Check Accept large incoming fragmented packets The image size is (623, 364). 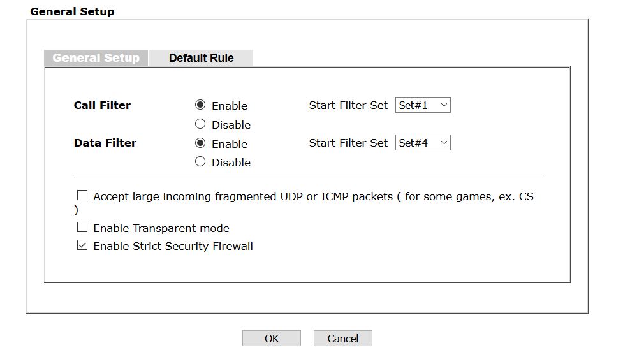(x=82, y=196)
